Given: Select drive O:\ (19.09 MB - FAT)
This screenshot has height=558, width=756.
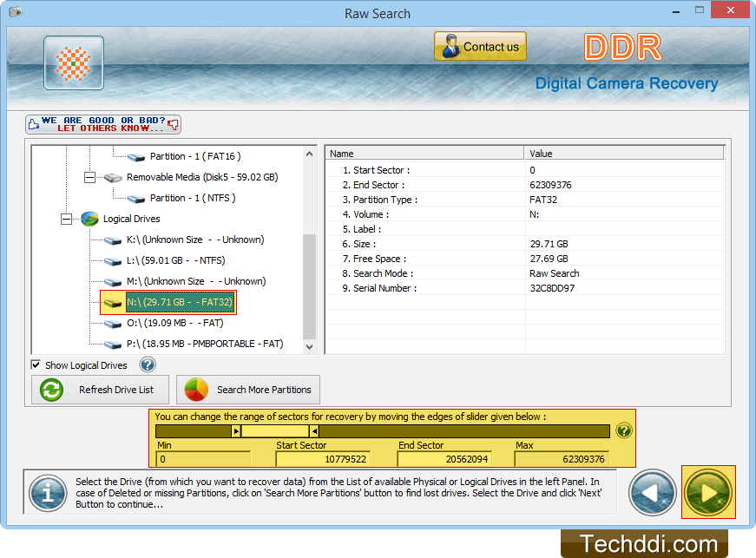Looking at the screenshot, I should (x=175, y=323).
